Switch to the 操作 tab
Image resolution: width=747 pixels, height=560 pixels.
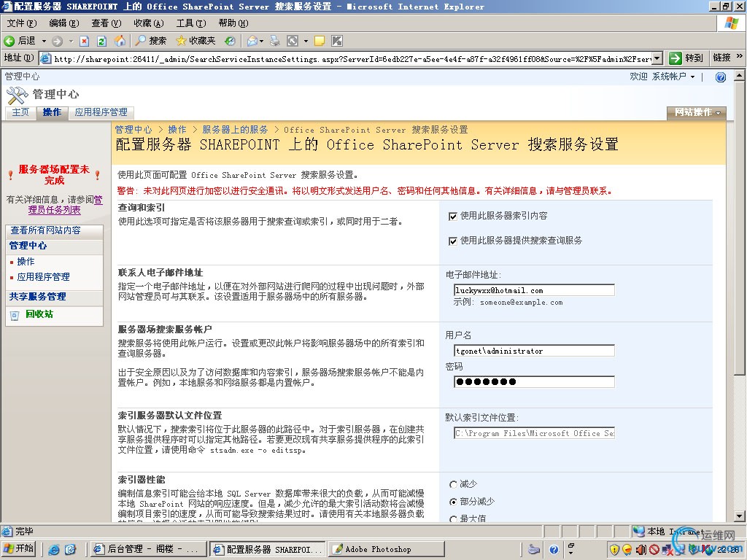pos(52,112)
